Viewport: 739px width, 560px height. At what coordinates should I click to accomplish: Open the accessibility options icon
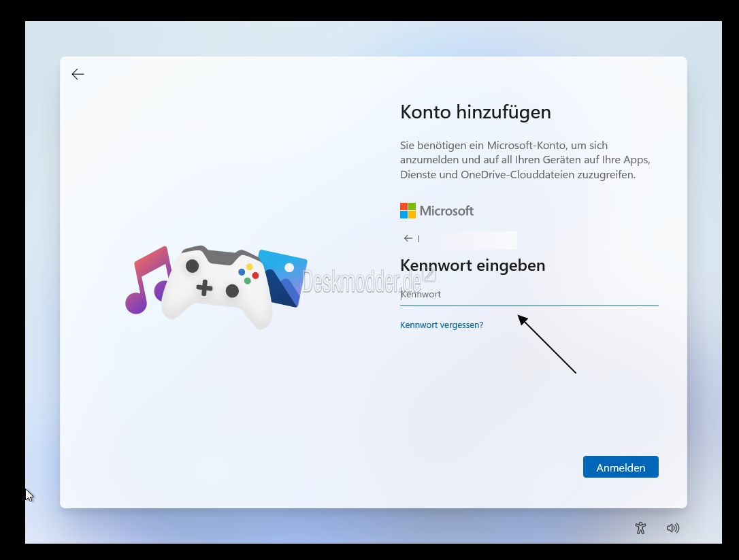[640, 528]
